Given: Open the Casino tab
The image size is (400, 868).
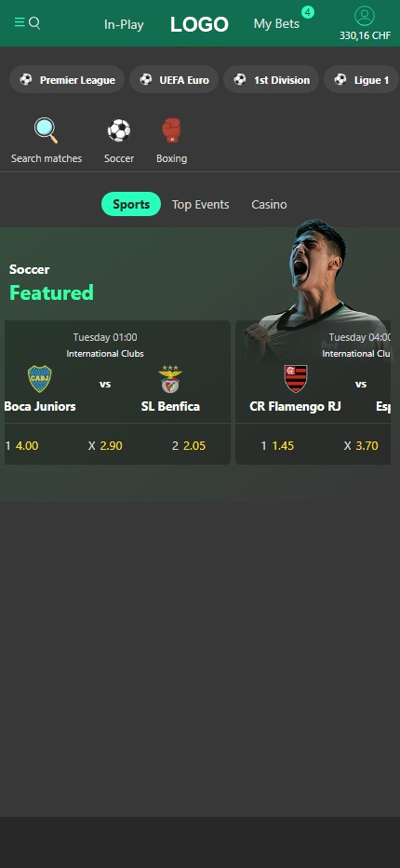Looking at the screenshot, I should point(269,204).
